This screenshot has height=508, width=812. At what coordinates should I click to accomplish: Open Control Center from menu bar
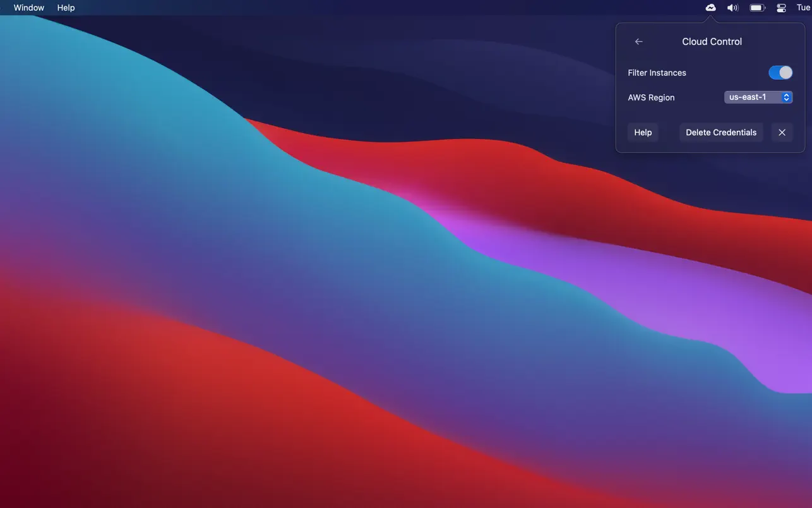tap(781, 8)
